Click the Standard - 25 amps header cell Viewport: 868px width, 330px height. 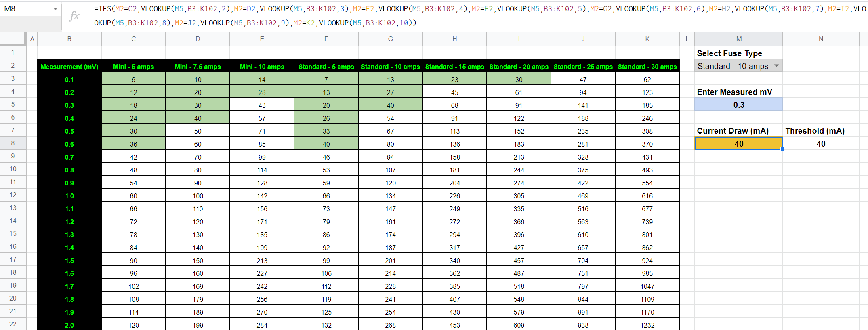[583, 67]
